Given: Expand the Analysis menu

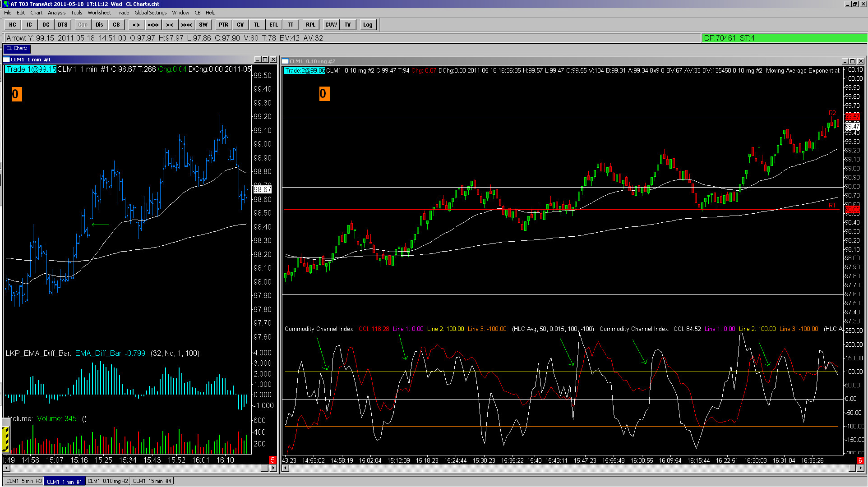Looking at the screenshot, I should [x=56, y=13].
